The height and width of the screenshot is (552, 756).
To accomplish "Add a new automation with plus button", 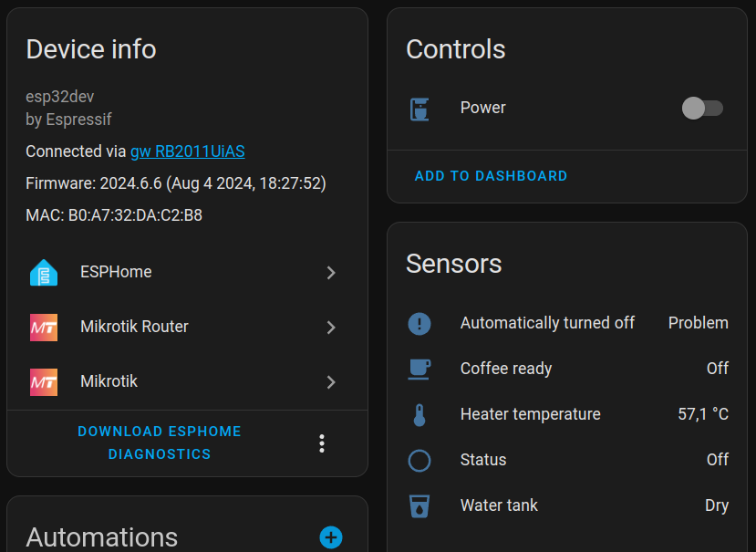I will click(x=331, y=537).
